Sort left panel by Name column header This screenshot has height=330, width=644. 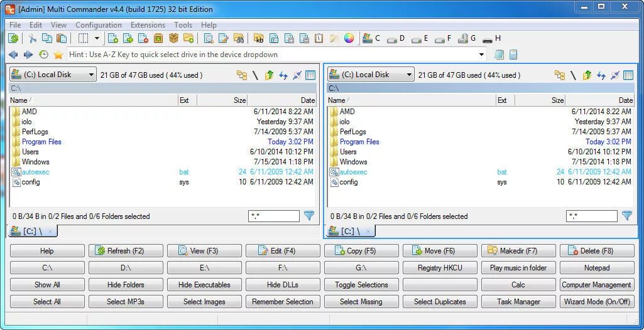click(94, 100)
